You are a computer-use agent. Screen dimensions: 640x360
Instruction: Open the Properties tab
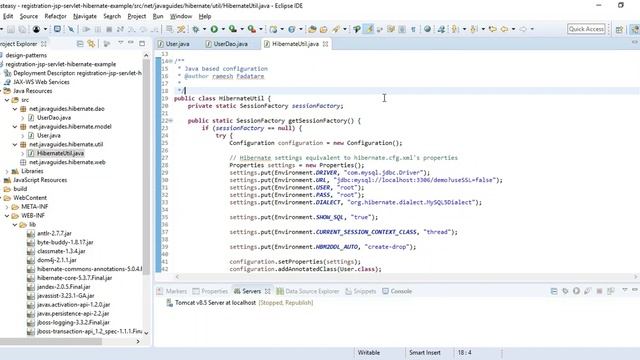[210, 291]
